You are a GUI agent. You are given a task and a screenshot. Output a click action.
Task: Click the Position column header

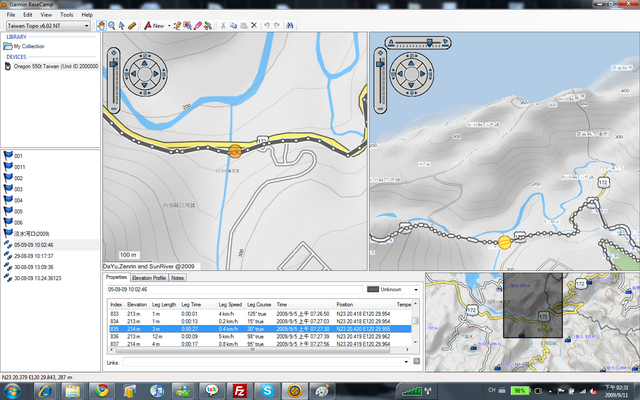point(345,304)
